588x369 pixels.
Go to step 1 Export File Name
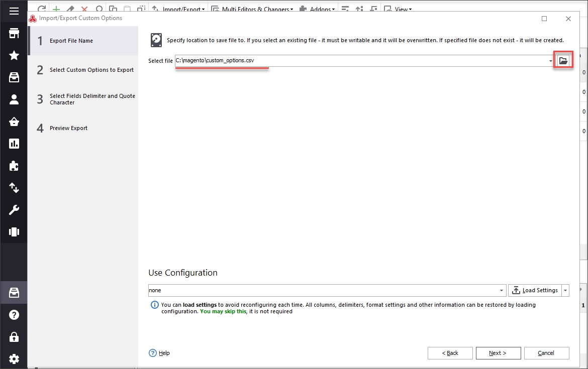[83, 41]
